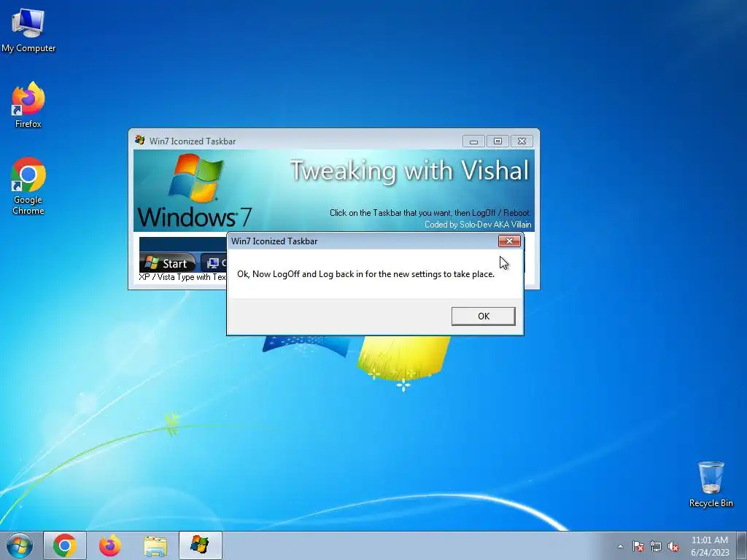
Task: Click Show Desktop strip at taskbar end
Action: tap(741, 545)
